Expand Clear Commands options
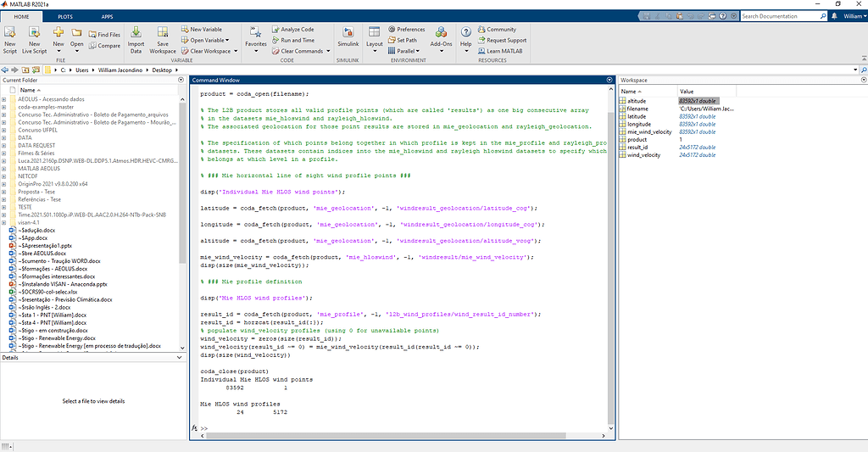The image size is (868, 452). (328, 51)
